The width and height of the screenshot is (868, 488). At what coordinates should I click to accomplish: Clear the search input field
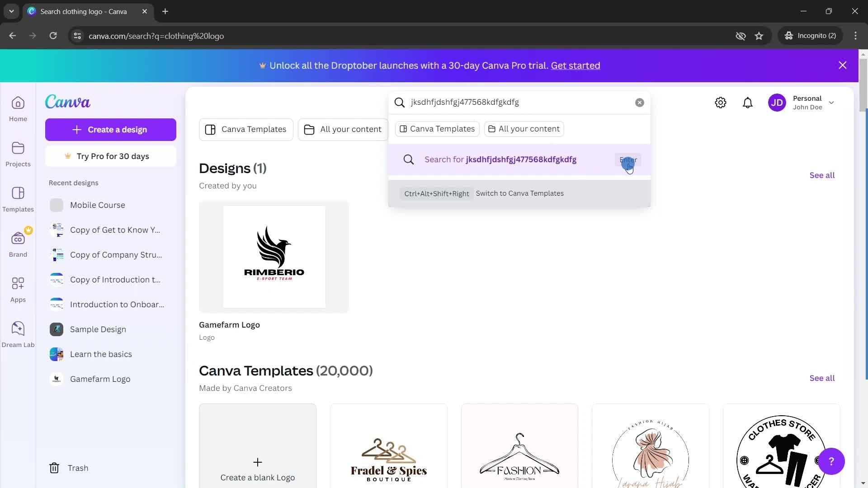click(639, 102)
